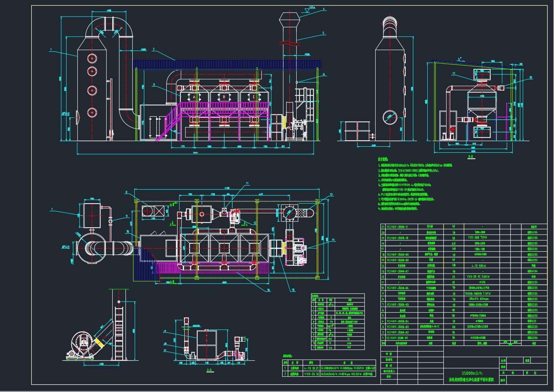Select adsorption box labeled A
The height and width of the screenshot is (392, 554).
click(194, 97)
